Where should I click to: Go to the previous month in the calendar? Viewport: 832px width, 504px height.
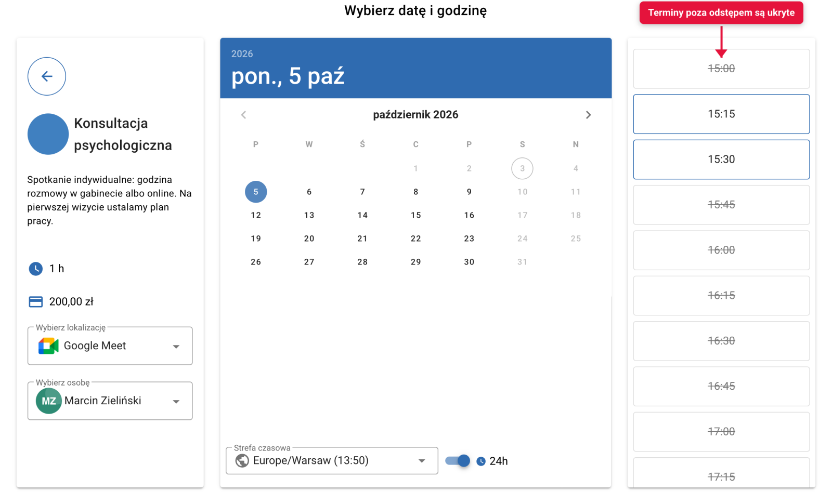coord(243,115)
